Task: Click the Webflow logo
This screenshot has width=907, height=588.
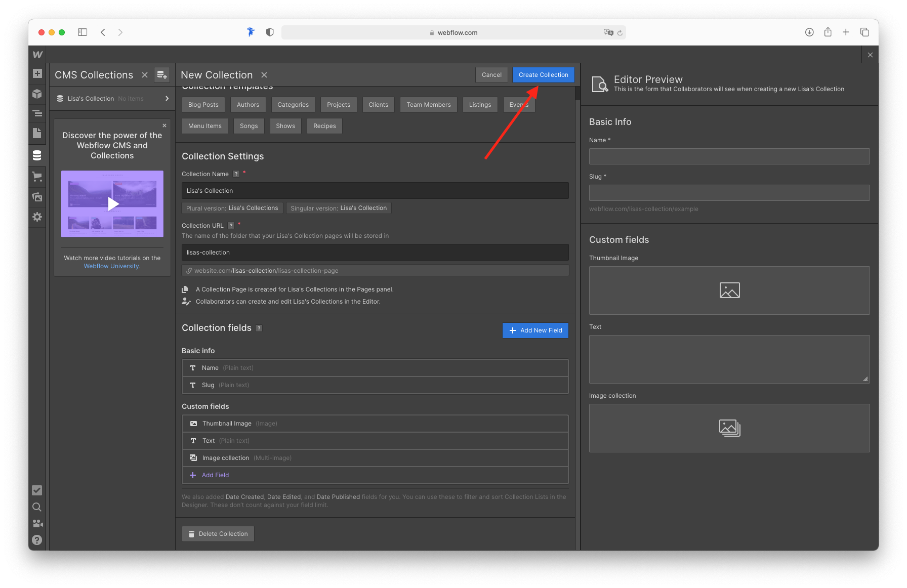Action: point(37,54)
